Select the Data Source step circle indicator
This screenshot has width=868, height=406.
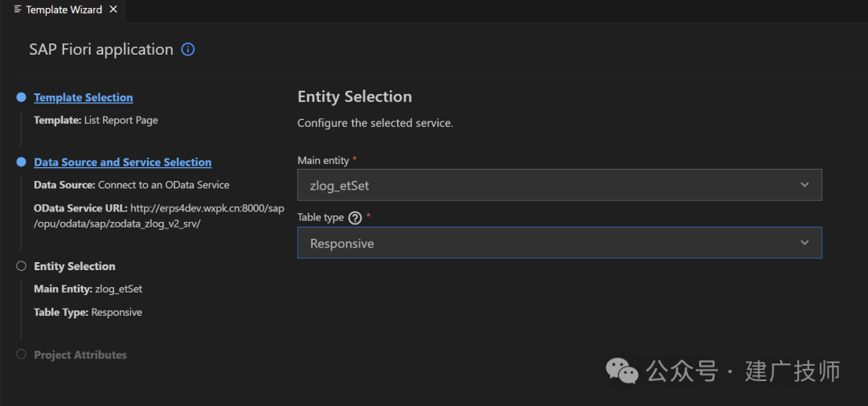click(x=21, y=162)
